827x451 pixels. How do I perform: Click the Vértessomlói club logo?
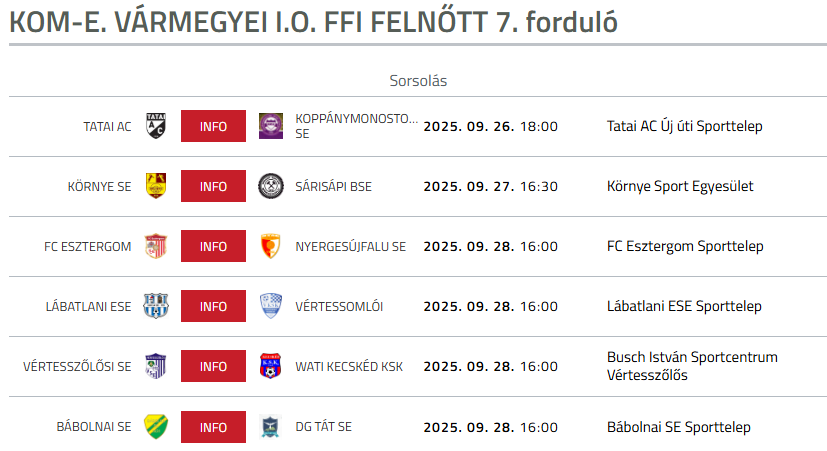tap(270, 306)
